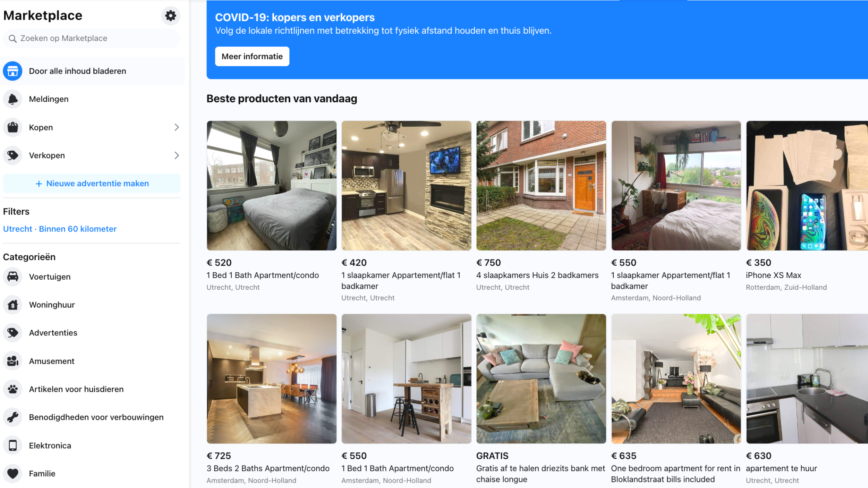Viewport: 868px width, 488px height.
Task: Select Door alle inhoud bladeren
Action: tap(92, 71)
